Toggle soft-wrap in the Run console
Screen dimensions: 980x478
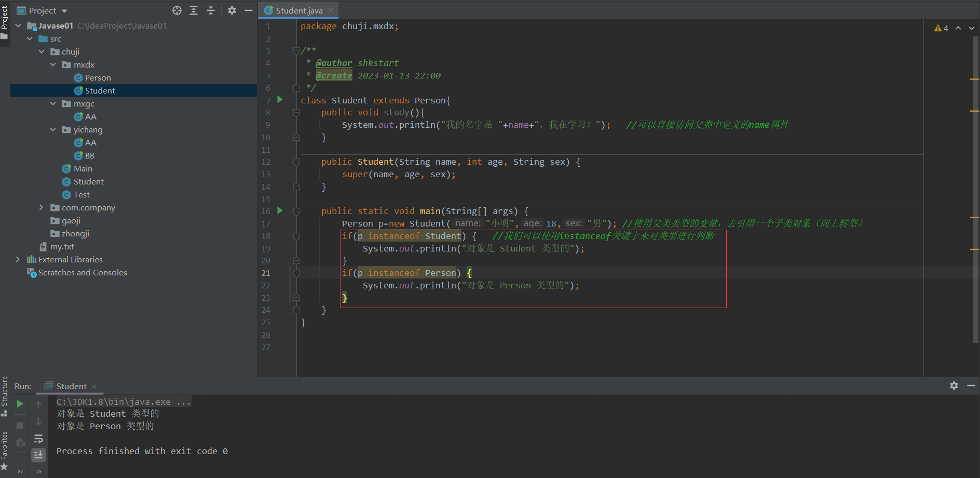tap(38, 439)
